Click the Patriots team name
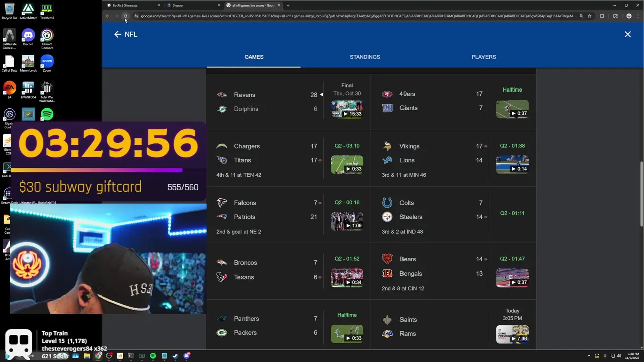The image size is (644, 362). coord(245,217)
